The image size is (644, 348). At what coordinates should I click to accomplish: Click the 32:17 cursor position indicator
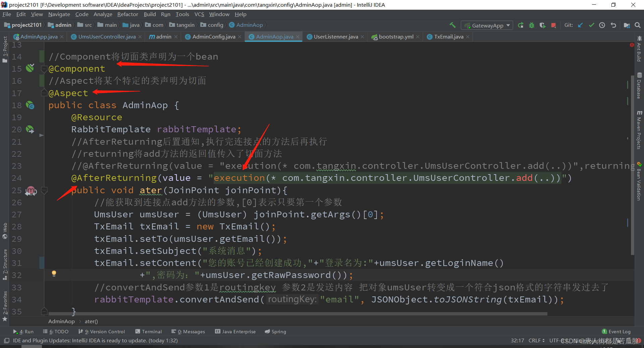point(517,341)
